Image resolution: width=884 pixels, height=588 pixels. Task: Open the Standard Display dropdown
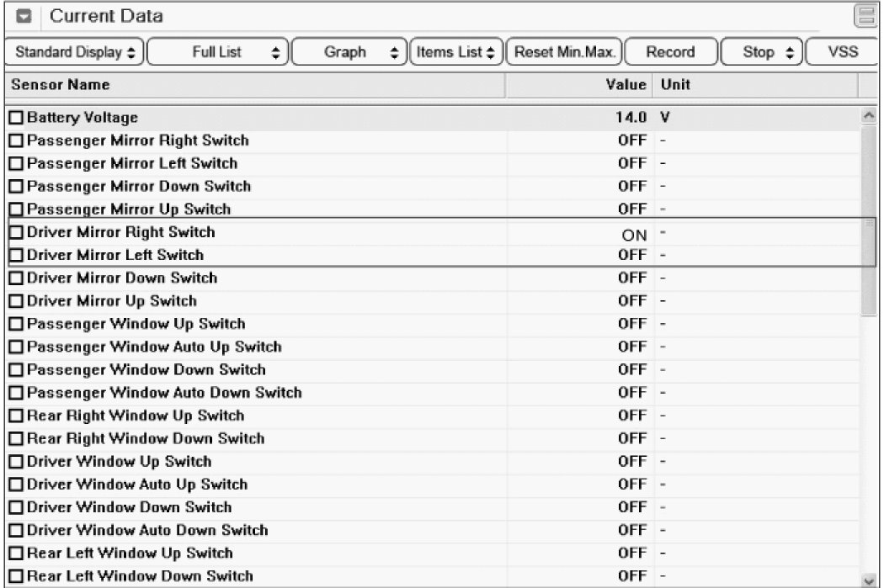point(76,52)
